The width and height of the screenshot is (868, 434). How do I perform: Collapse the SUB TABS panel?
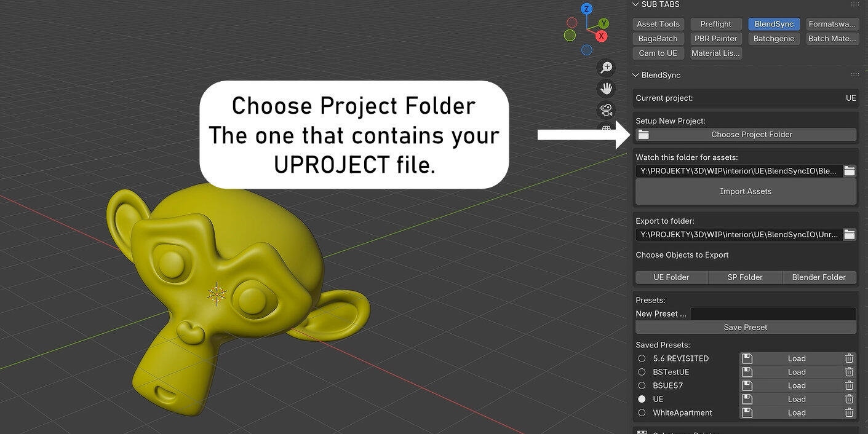[x=636, y=4]
